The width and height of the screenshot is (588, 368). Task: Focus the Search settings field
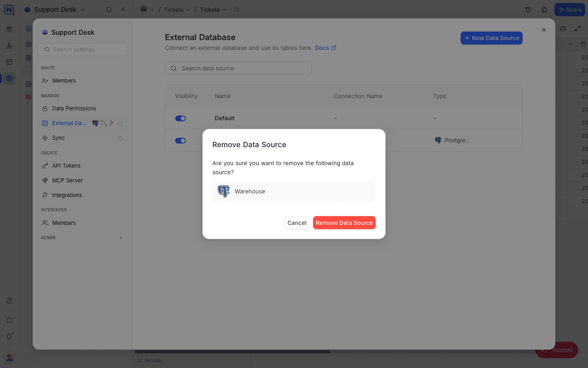click(82, 49)
